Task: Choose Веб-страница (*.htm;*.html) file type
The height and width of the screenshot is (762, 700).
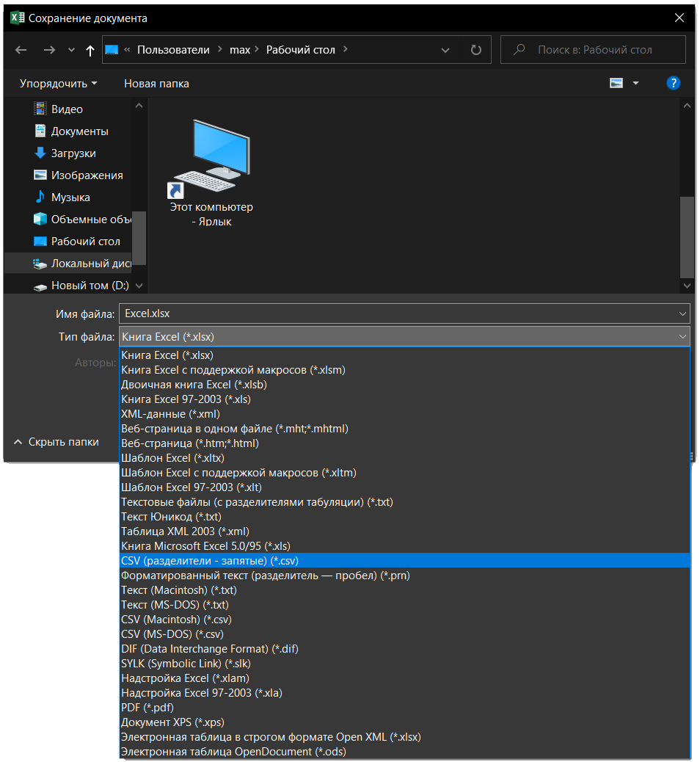Action: coord(404,443)
